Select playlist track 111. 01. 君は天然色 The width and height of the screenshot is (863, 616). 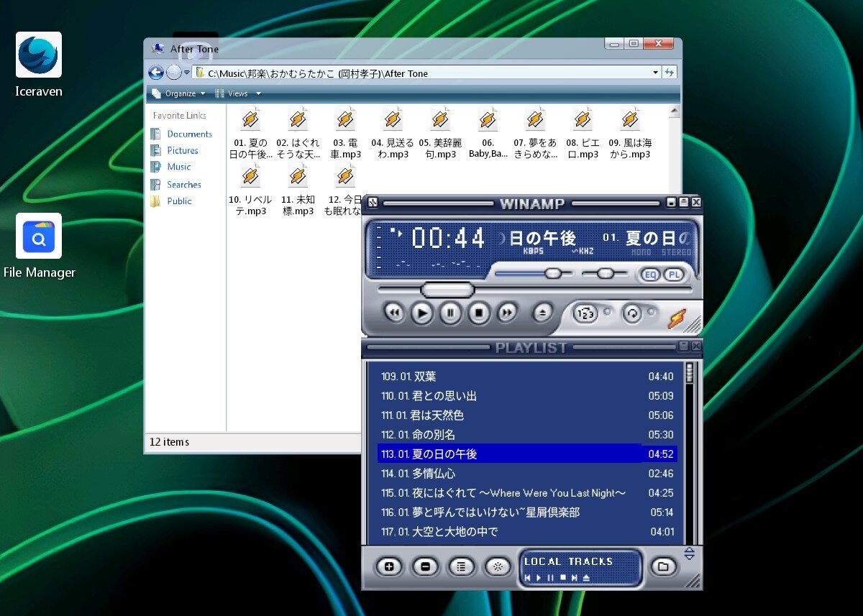(x=527, y=415)
